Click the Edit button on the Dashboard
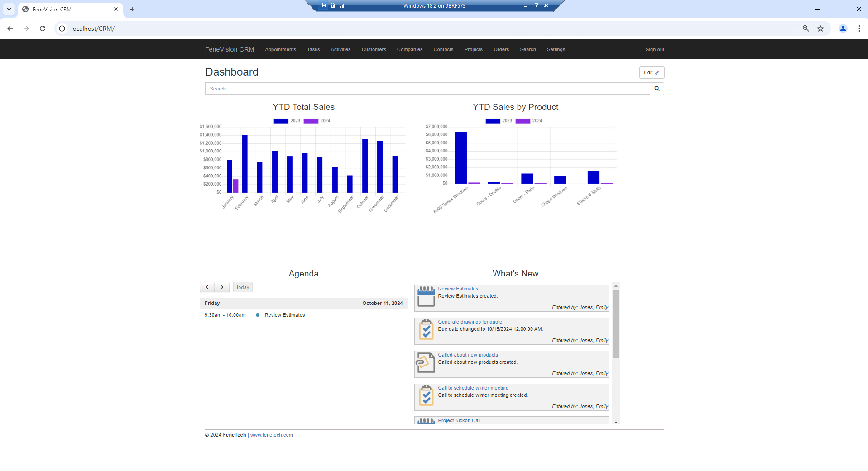868x471 pixels. pos(651,72)
